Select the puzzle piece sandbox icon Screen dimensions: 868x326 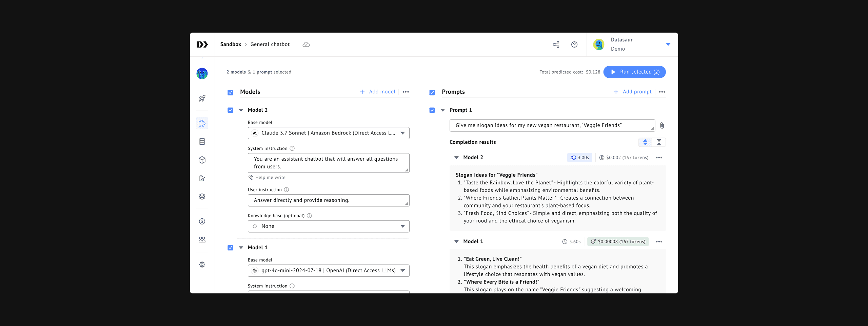(202, 123)
